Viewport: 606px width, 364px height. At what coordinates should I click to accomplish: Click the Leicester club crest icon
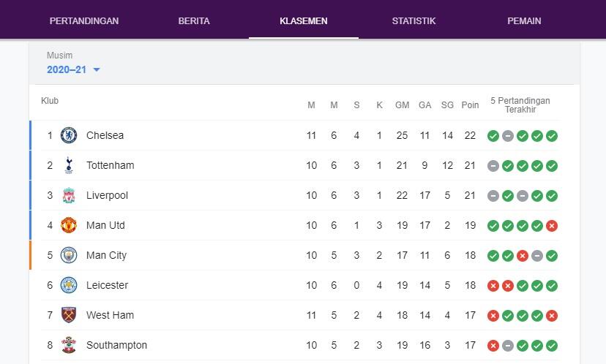pyautogui.click(x=69, y=285)
